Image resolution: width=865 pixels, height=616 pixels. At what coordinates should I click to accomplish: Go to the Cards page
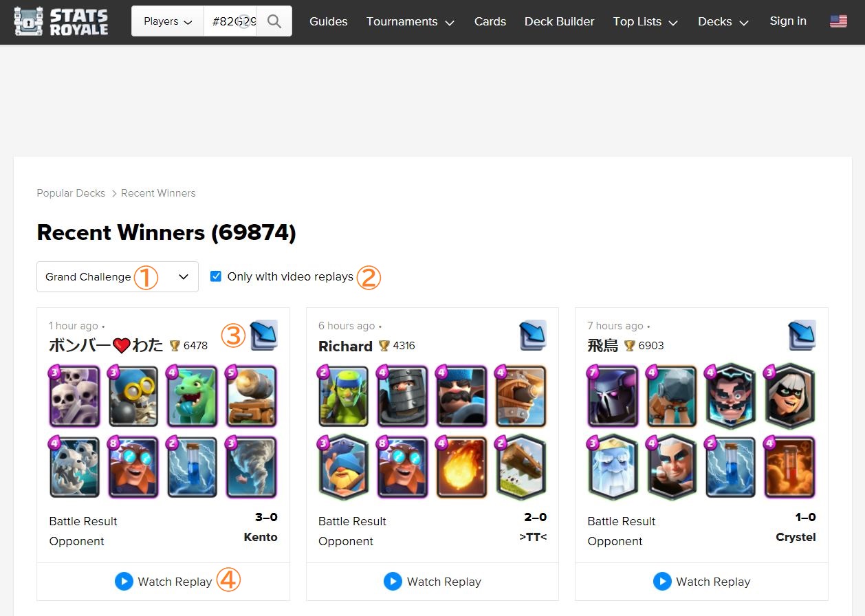coord(490,21)
